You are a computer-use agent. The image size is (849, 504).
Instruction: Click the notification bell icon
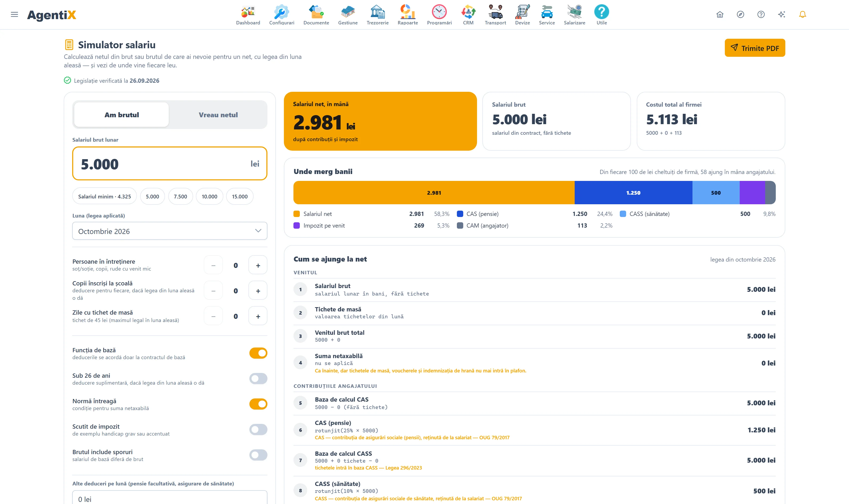[x=802, y=14]
